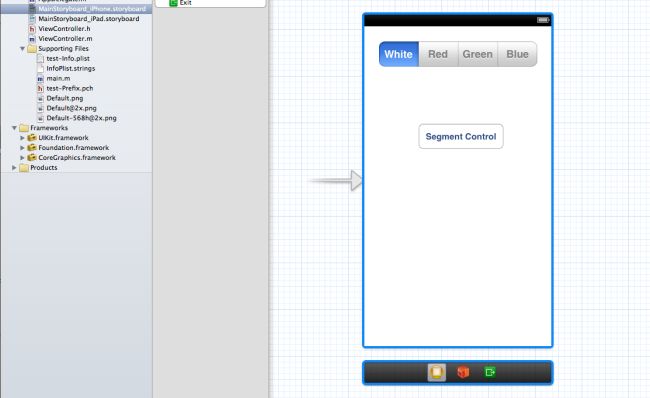Click the MainStoryboard_iPad.storyboard file icon
Viewport: 650px width, 398px height.
coord(32,19)
